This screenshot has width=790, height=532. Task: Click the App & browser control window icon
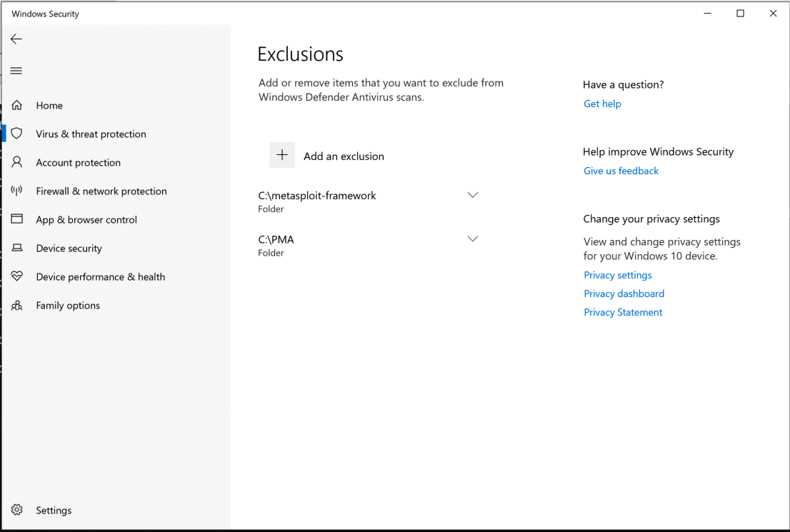[17, 219]
